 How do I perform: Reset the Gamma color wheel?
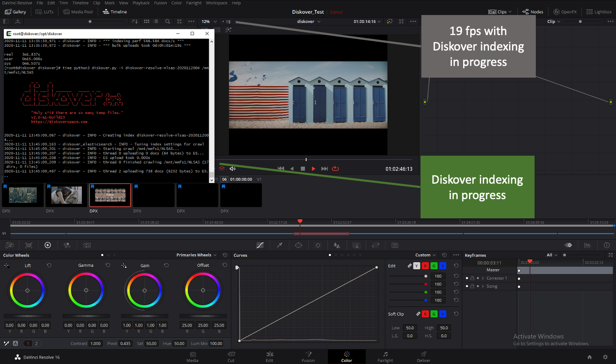coord(108,265)
